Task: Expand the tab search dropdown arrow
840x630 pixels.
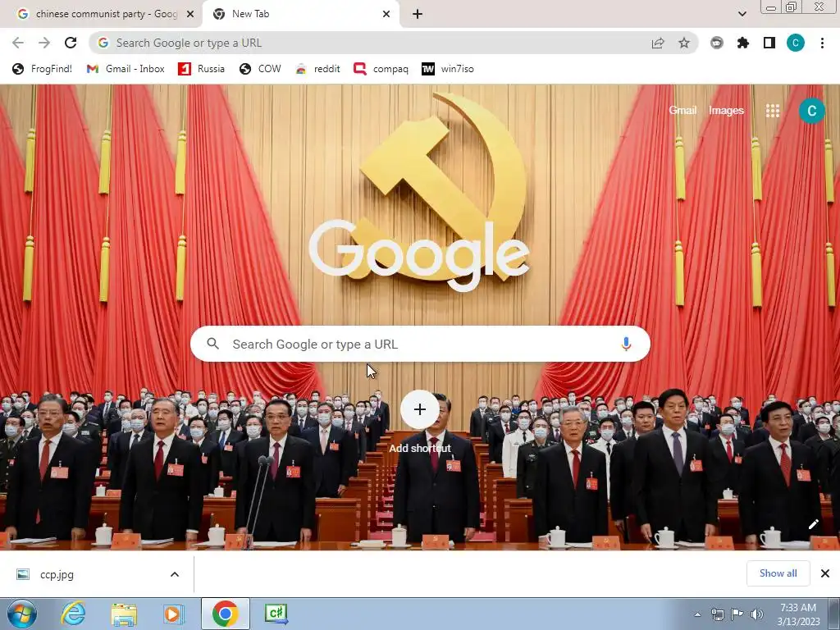Action: pos(742,15)
